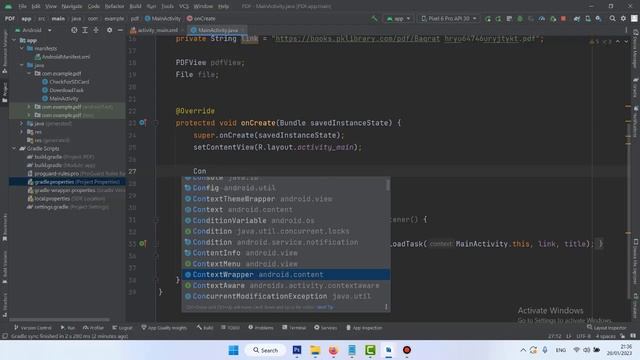640x360 pixels.
Task: Open the App Inspection tool window
Action: tap(364, 327)
